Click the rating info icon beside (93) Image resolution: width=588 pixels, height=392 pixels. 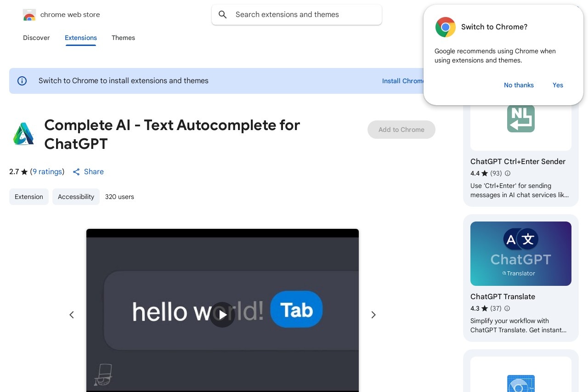[x=508, y=173]
